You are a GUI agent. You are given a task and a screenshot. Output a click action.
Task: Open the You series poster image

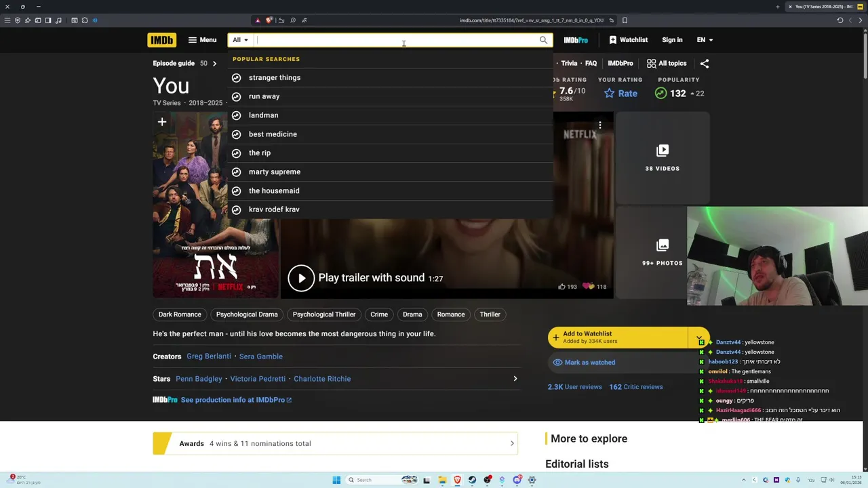tap(216, 205)
